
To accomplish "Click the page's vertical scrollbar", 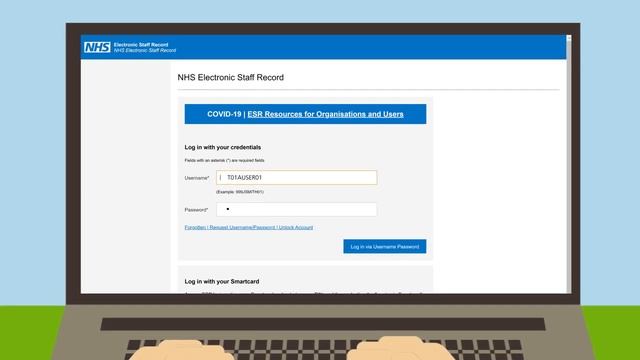I will point(569,163).
